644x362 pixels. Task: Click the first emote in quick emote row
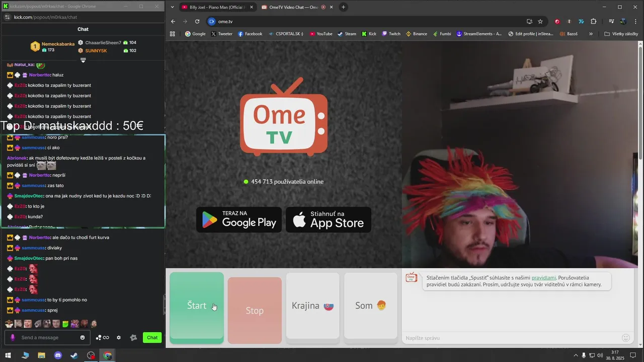click(x=9, y=324)
